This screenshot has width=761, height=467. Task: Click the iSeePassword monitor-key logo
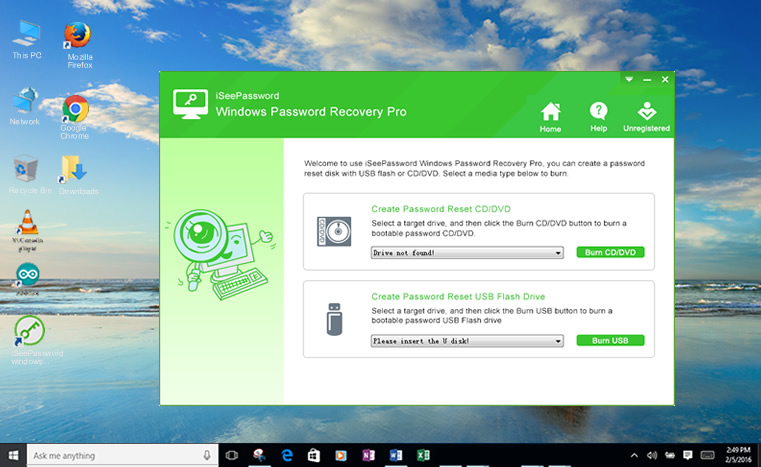click(190, 104)
